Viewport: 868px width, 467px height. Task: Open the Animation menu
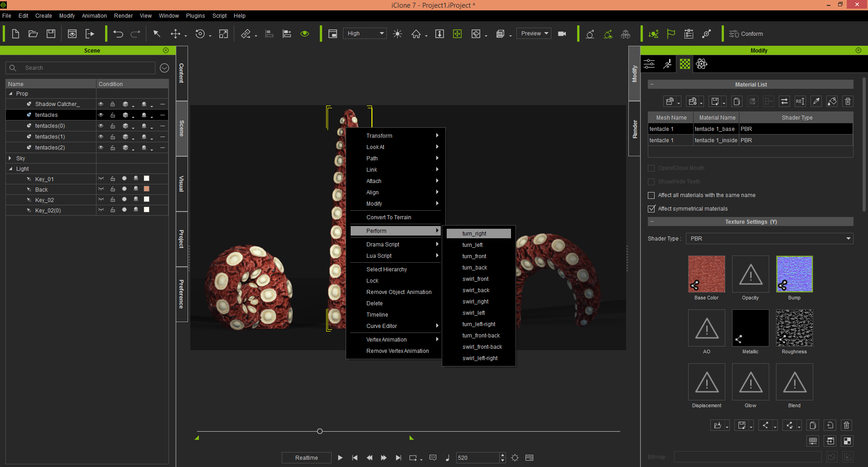pyautogui.click(x=94, y=16)
